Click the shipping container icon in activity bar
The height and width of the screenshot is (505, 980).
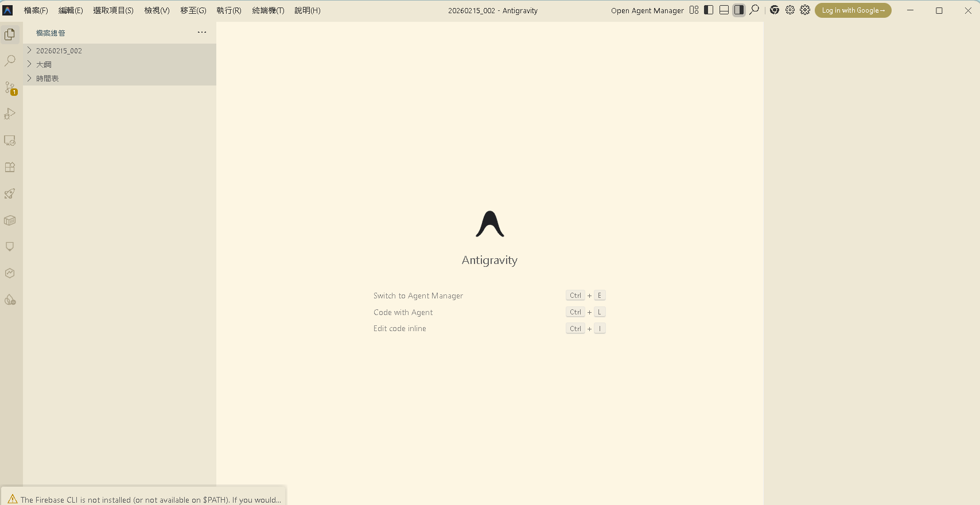10,220
